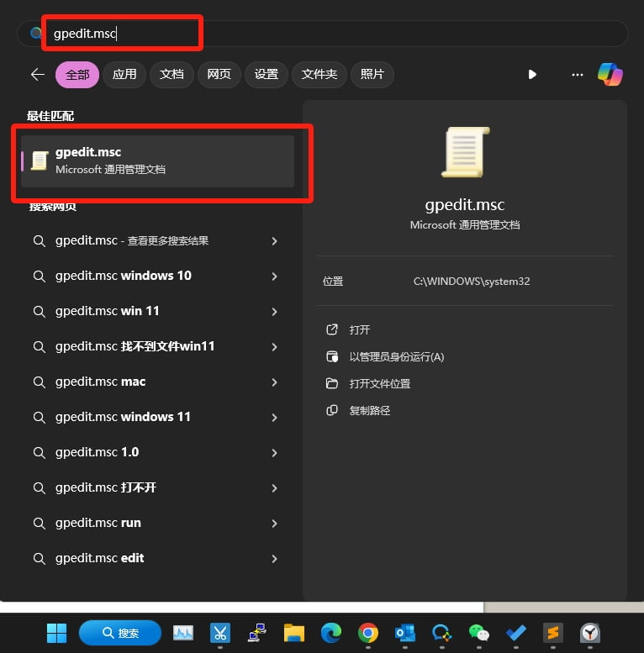The height and width of the screenshot is (653, 644).
Task: Open Google Chrome from the taskbar
Action: [367, 633]
